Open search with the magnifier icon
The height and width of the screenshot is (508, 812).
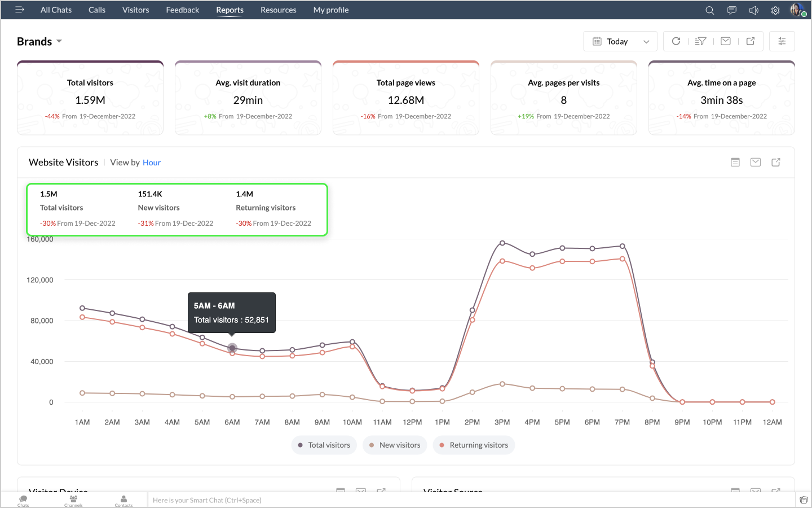(710, 10)
